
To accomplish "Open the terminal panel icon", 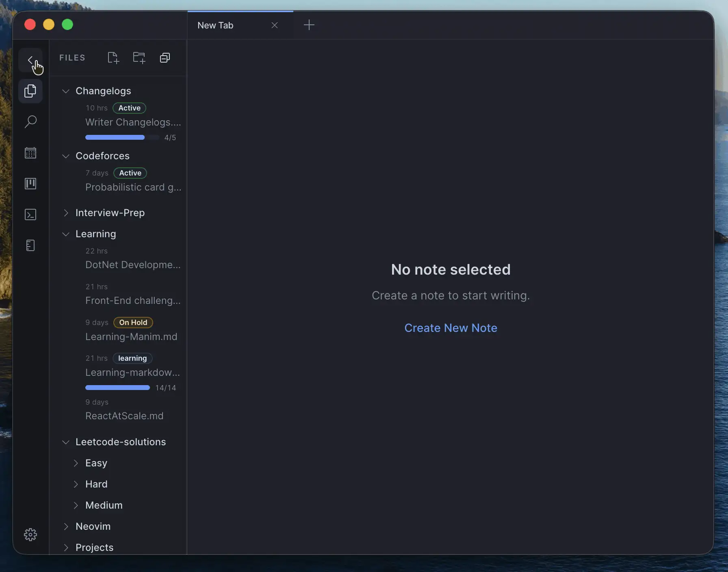I will (x=30, y=214).
